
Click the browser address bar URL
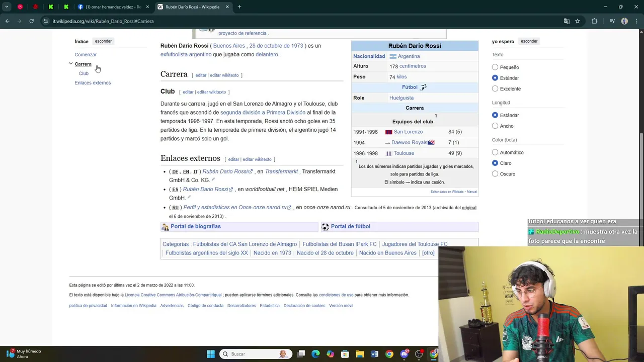tap(103, 21)
